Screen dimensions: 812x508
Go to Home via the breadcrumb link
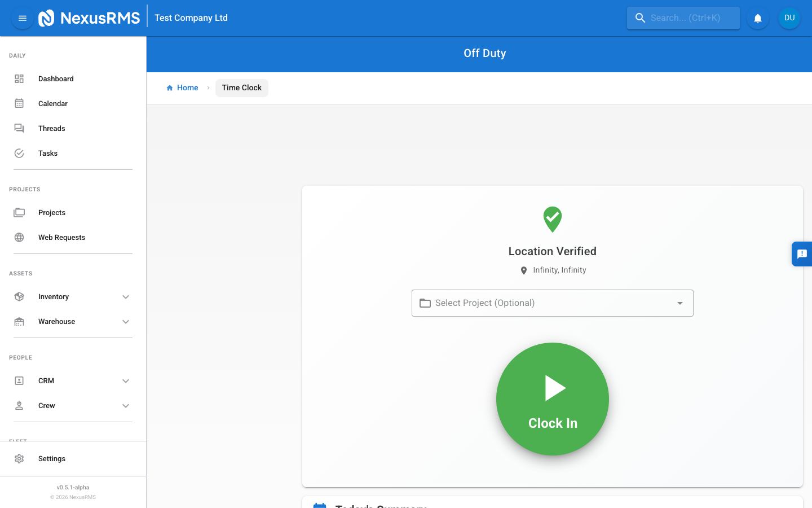182,87
